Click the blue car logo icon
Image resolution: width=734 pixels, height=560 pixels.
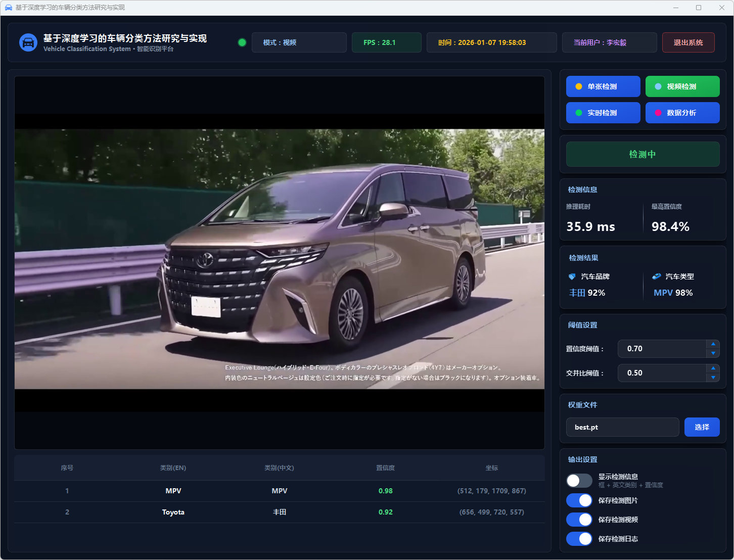pos(28,42)
